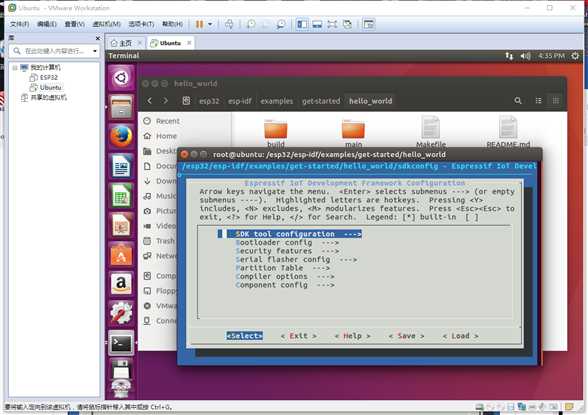The height and width of the screenshot is (415, 588).
Task: Click the thumbnail bar view icon
Action: [x=317, y=24]
